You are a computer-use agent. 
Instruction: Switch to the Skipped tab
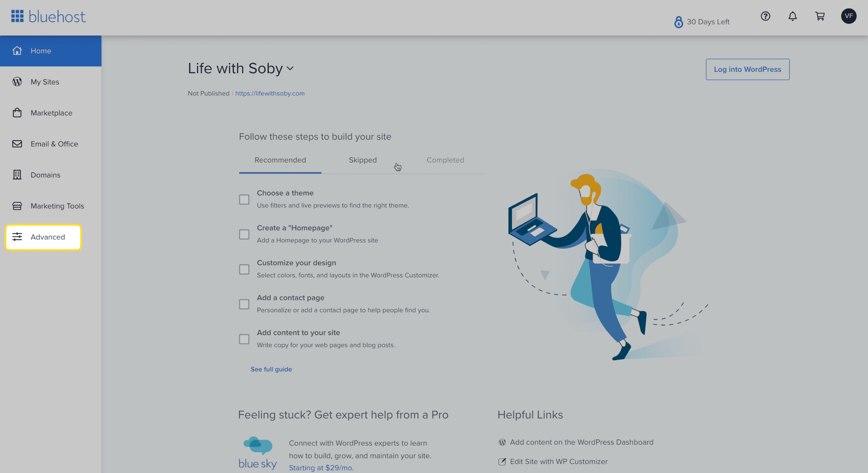(x=363, y=160)
